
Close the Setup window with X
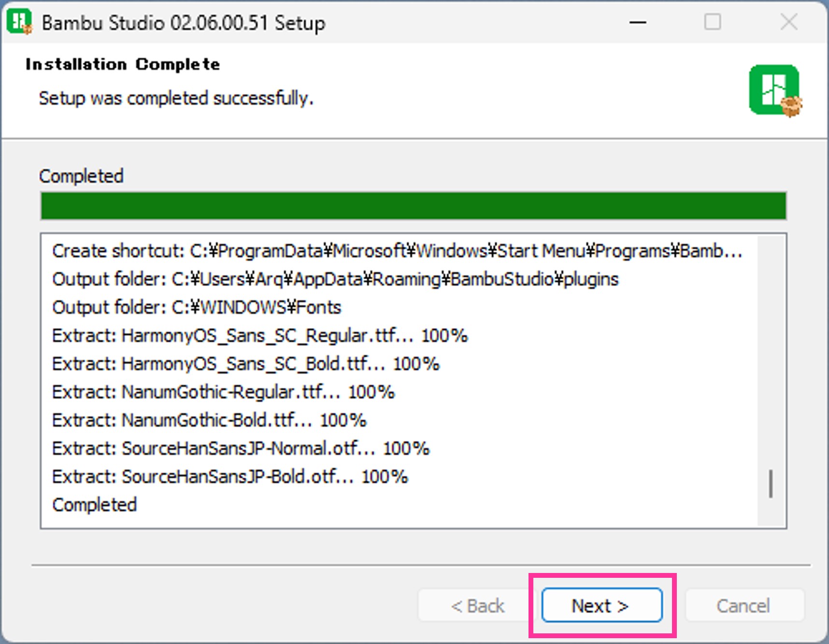(788, 22)
